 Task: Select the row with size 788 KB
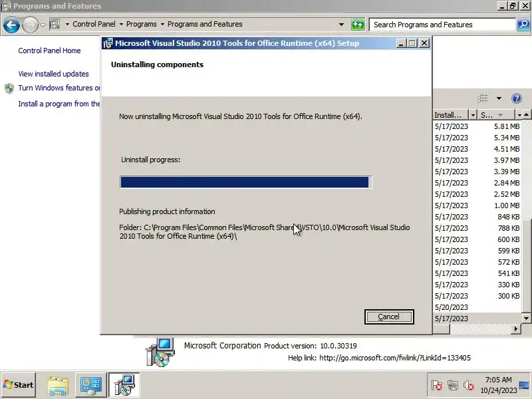pyautogui.click(x=477, y=228)
